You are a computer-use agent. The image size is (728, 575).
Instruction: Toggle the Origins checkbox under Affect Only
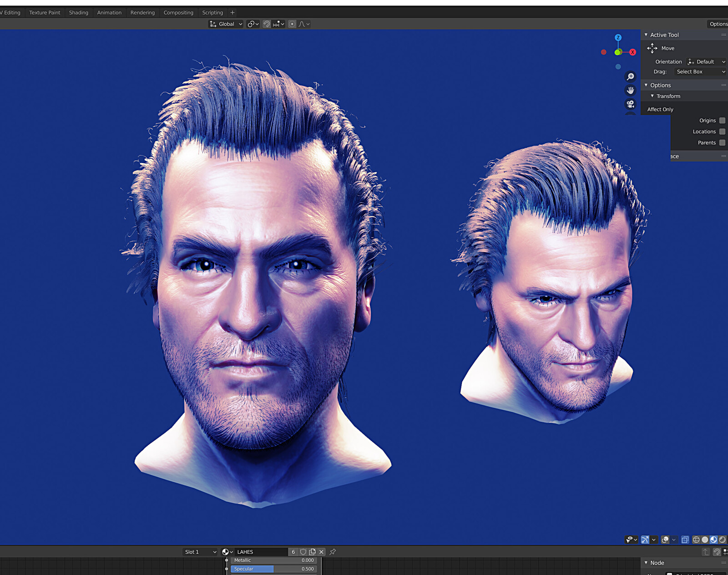tap(722, 120)
